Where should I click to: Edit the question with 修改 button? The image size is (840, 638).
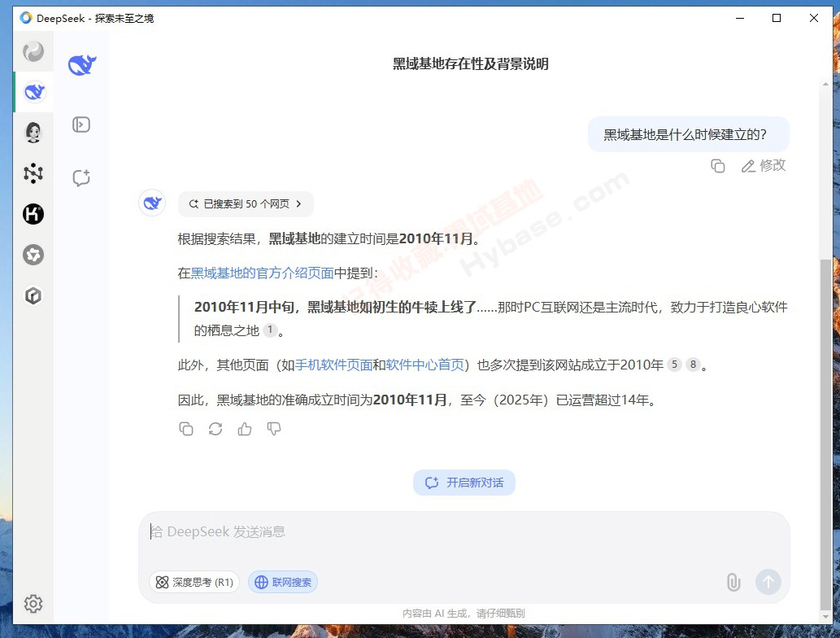(x=764, y=166)
